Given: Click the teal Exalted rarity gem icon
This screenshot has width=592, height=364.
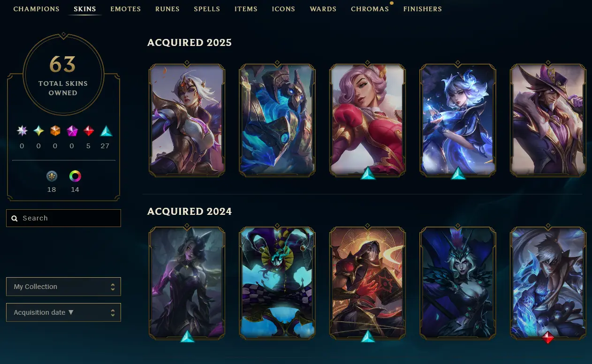Looking at the screenshot, I should (x=38, y=131).
